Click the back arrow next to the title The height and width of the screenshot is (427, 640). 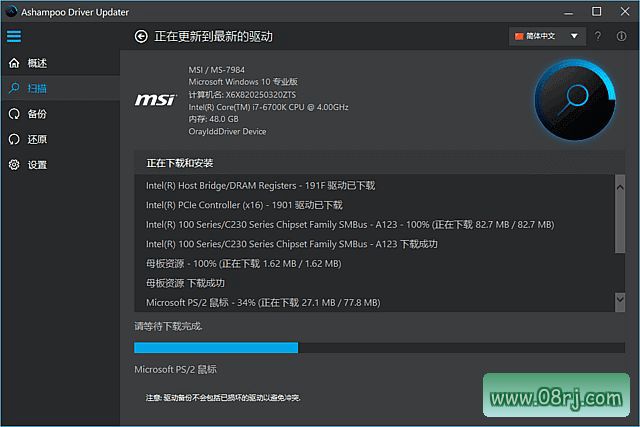coord(140,36)
